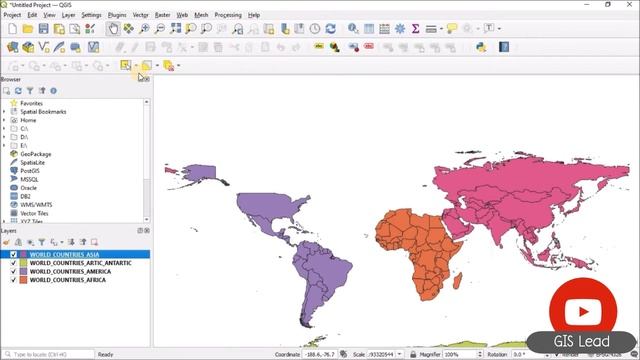Create a new project with blank page icon
640x360 pixels.
click(12, 29)
